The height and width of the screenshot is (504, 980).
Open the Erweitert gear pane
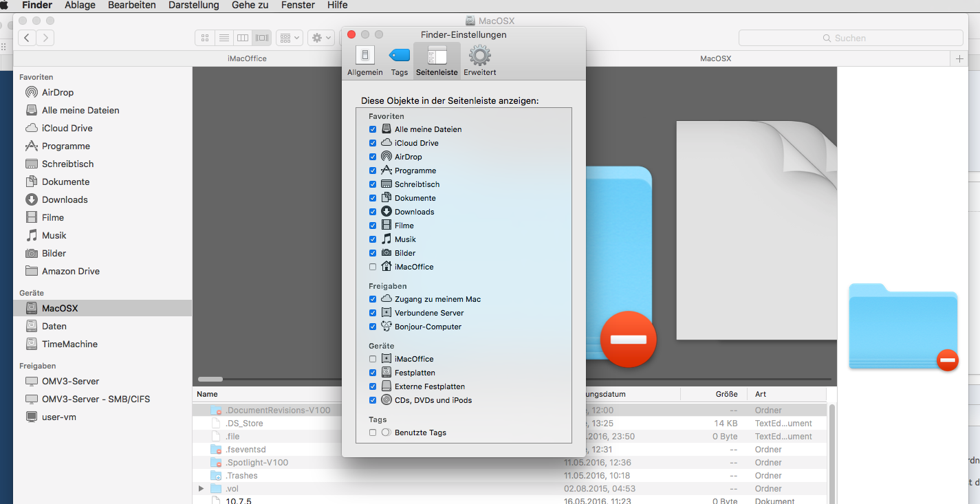[479, 61]
